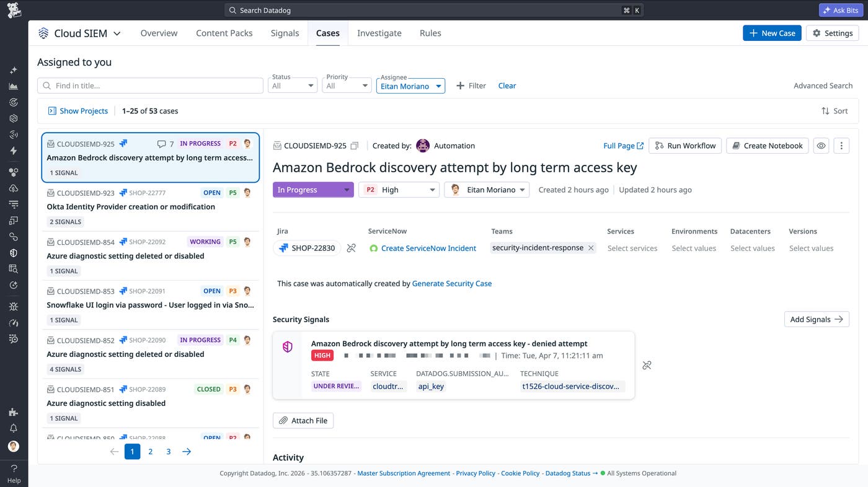Open the gauge icon in left sidebar

click(x=14, y=323)
